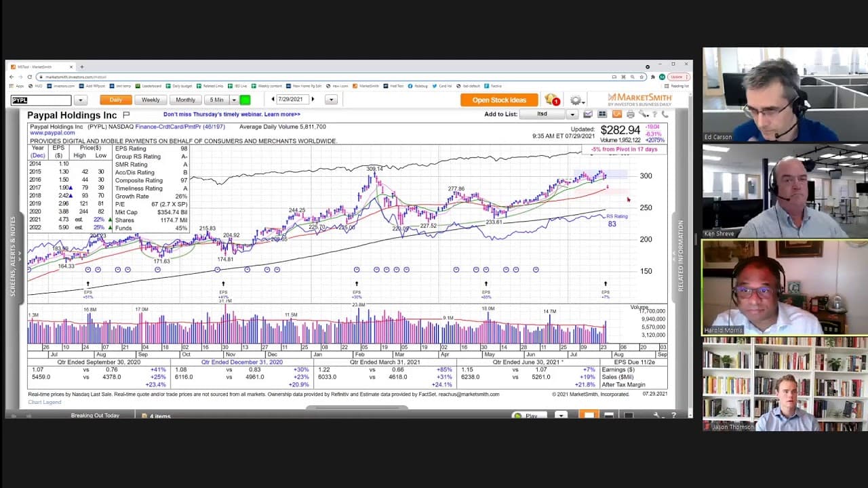
Task: Click Ken Shreve's video thumbnail
Action: pyautogui.click(x=785, y=190)
